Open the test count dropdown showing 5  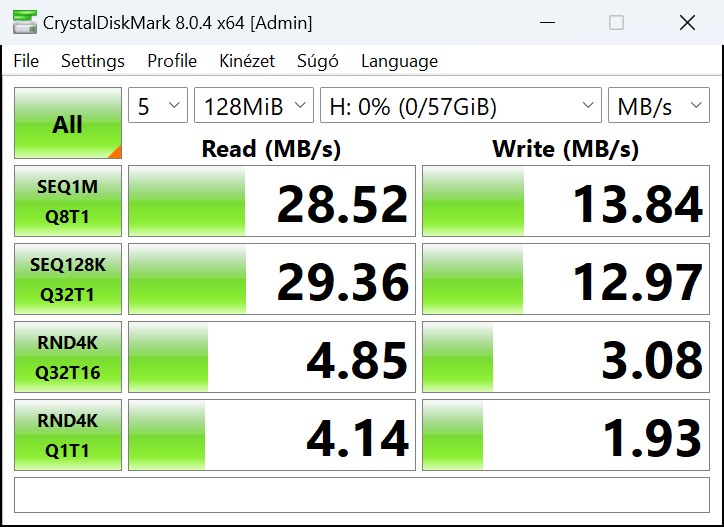[158, 105]
